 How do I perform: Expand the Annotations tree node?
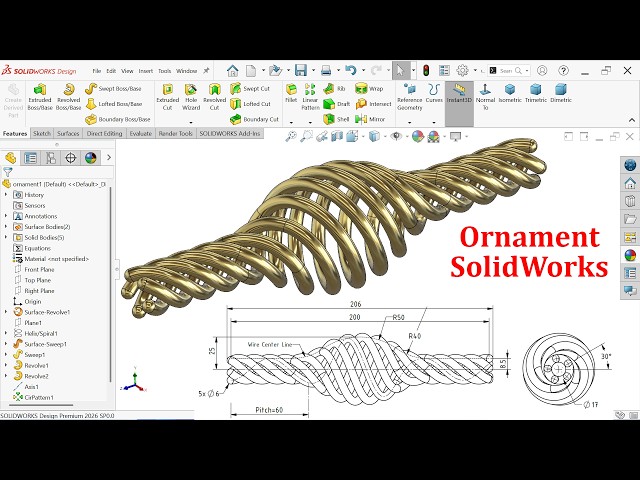pos(6,216)
